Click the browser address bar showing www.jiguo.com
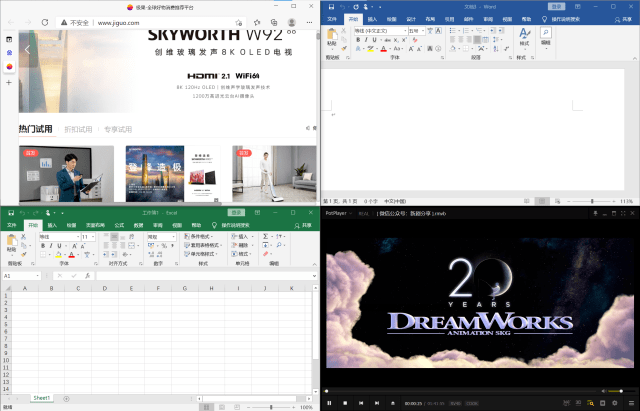This screenshot has width=640, height=411. (151, 22)
